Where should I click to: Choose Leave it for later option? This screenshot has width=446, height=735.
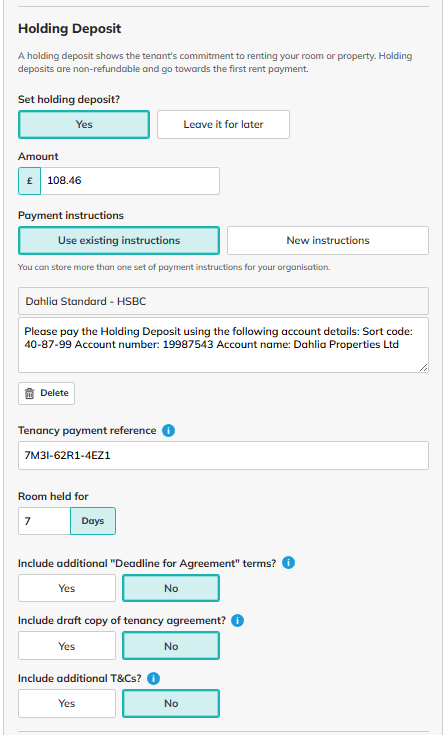(223, 125)
